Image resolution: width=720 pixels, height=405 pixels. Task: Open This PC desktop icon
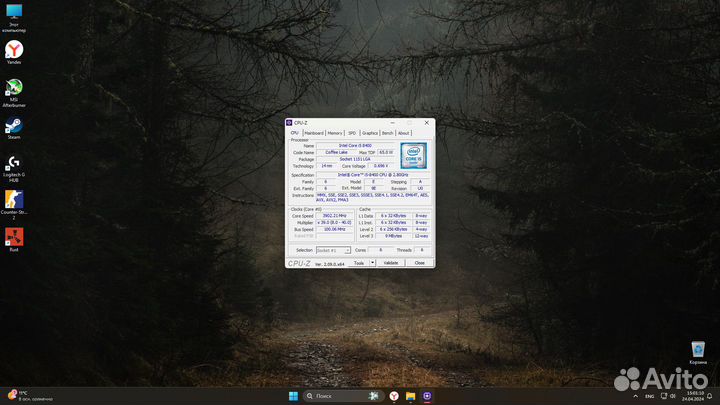[14, 13]
